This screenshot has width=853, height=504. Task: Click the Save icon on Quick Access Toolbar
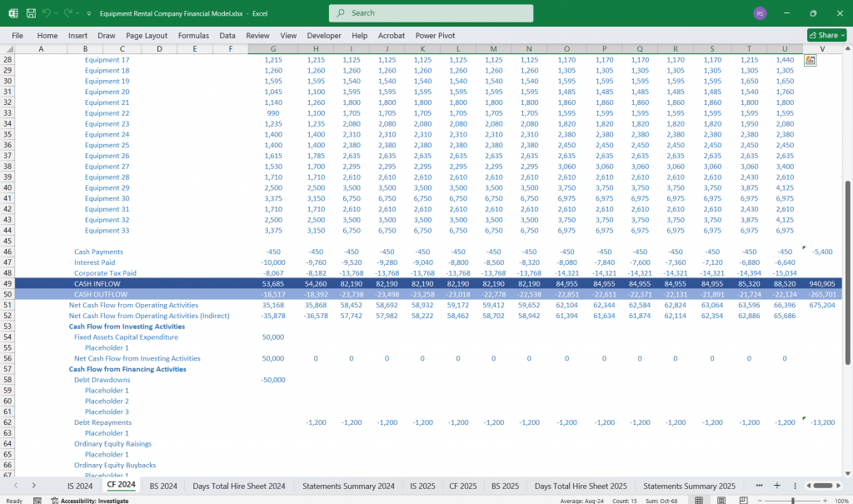[29, 12]
